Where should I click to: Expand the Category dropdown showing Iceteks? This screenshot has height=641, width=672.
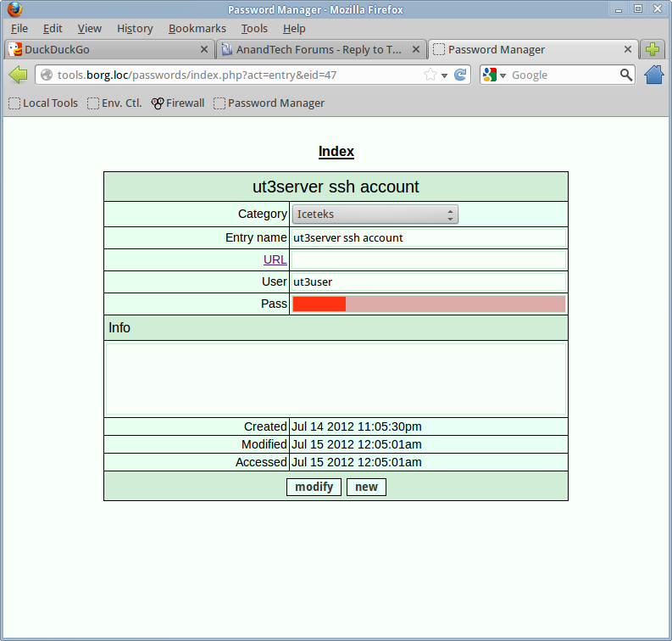[x=375, y=215]
